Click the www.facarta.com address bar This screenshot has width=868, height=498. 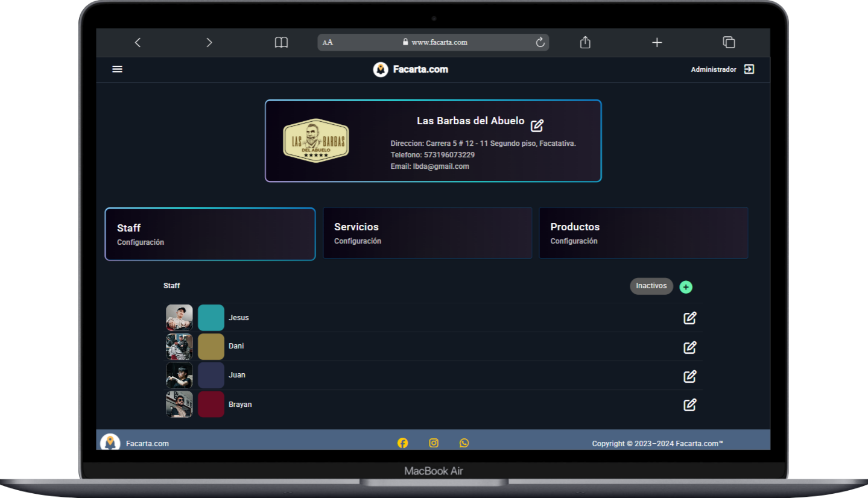(433, 42)
